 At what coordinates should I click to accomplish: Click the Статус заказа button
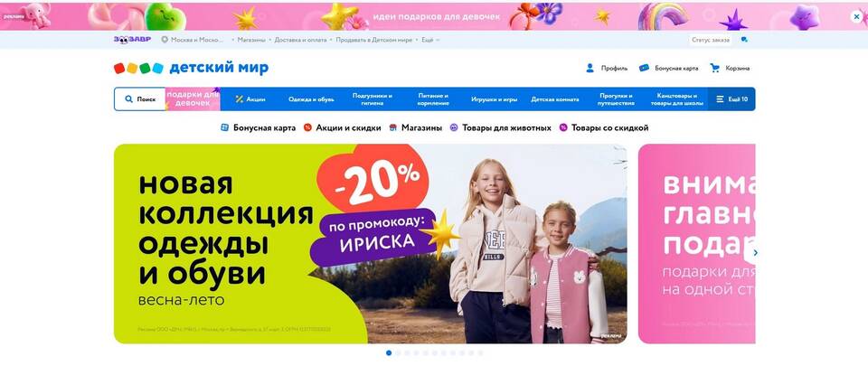tap(711, 40)
